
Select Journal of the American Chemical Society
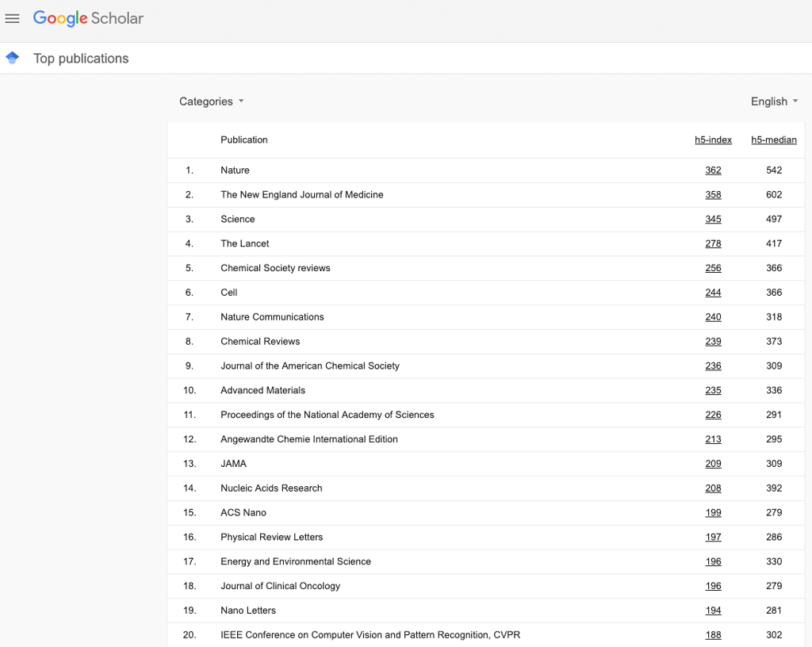coord(310,366)
